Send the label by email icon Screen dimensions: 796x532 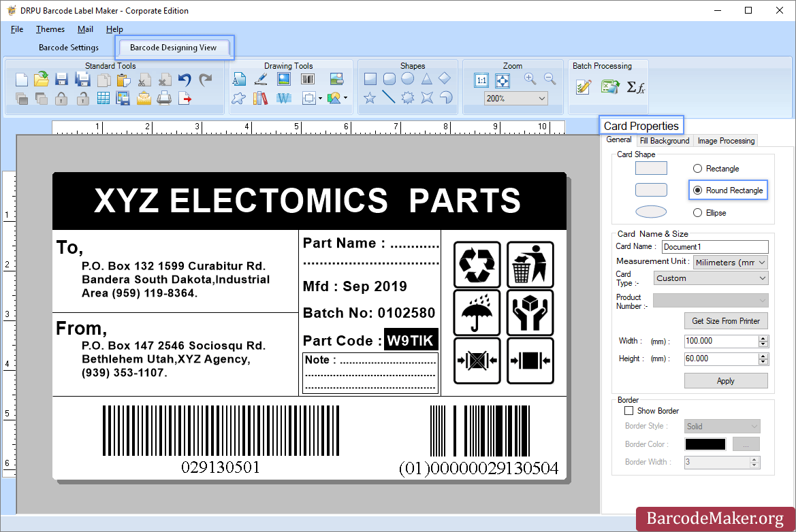(x=144, y=98)
